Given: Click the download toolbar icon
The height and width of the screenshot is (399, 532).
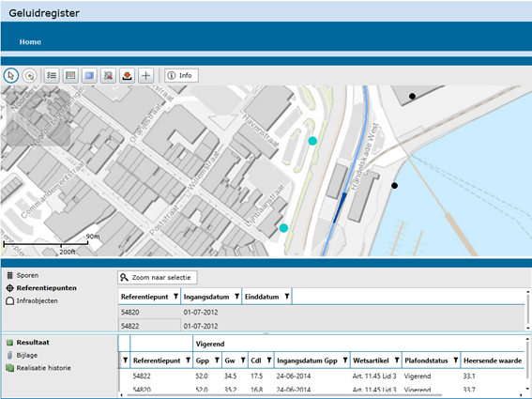Looking at the screenshot, I should pos(127,75).
